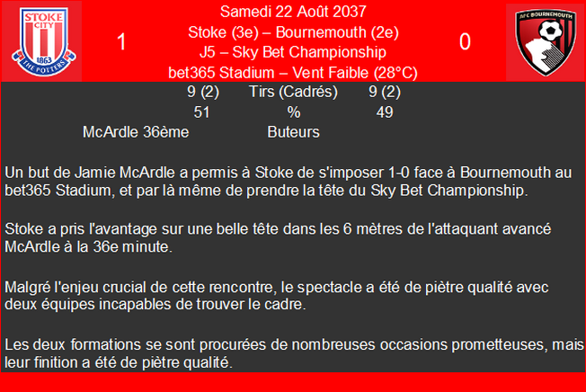
Task: Click J5 – Sky Bet Championship line
Action: coord(293,52)
